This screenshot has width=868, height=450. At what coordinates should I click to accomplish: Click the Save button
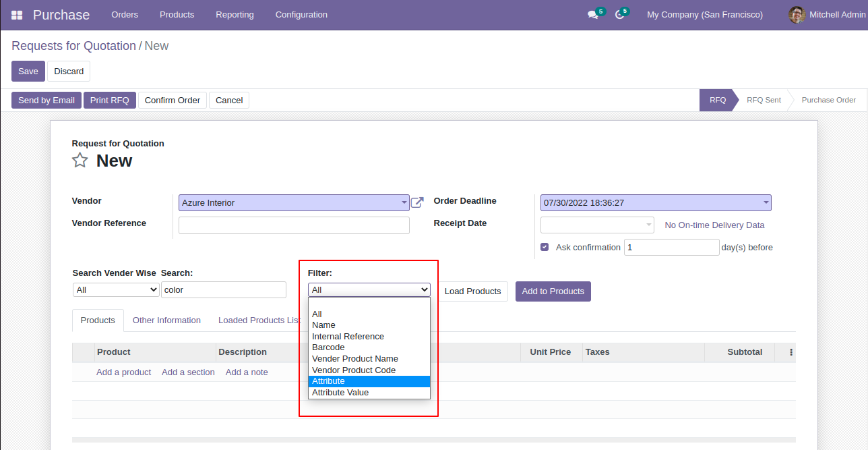click(x=28, y=72)
